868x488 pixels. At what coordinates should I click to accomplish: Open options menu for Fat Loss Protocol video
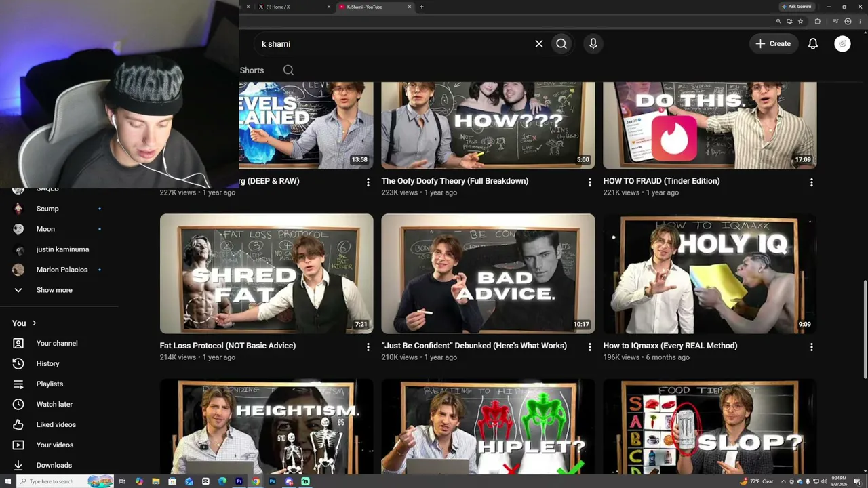click(368, 347)
